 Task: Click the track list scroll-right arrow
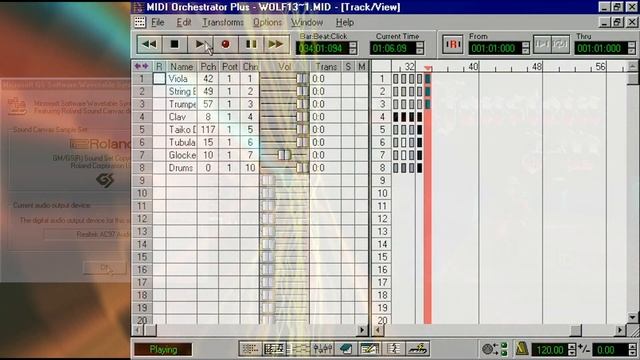(362, 330)
